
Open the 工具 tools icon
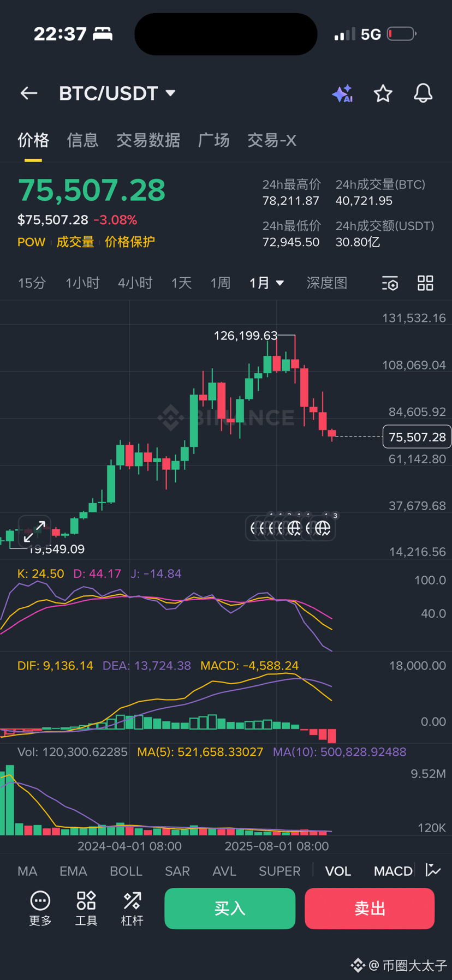[86, 909]
